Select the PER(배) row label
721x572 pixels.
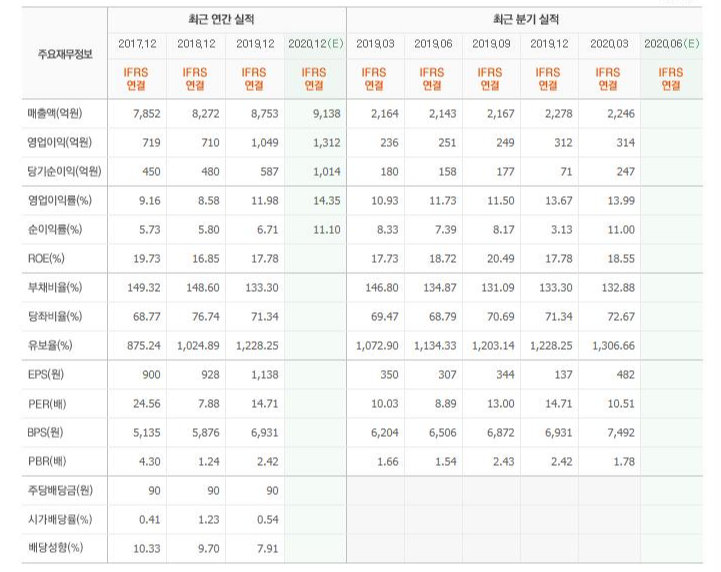click(47, 404)
